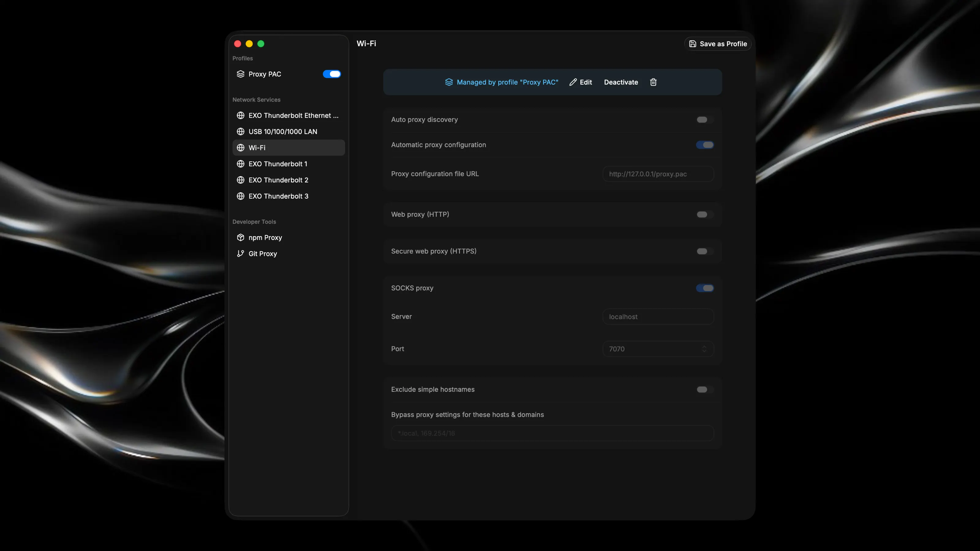This screenshot has width=980, height=551.
Task: Click Managed by profile "Proxy PAC" label
Action: coord(507,82)
